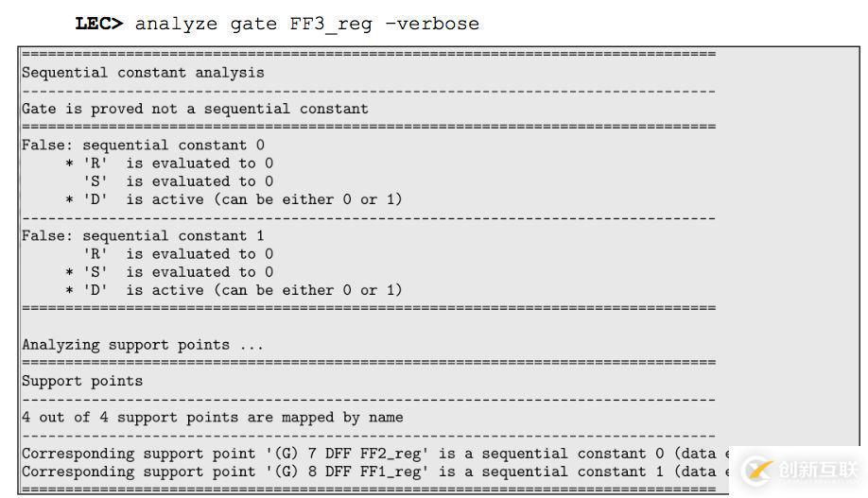Click asterisk beside 'S' under sequential constant 1
Screen dimensions: 868x498
[x=70, y=272]
